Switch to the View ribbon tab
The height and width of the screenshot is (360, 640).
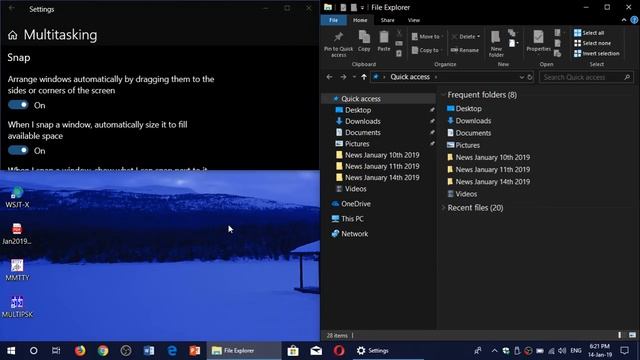(x=413, y=20)
